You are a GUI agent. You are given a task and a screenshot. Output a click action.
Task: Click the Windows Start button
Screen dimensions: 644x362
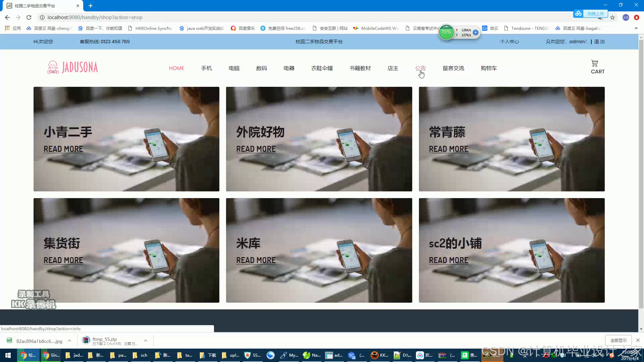8,355
